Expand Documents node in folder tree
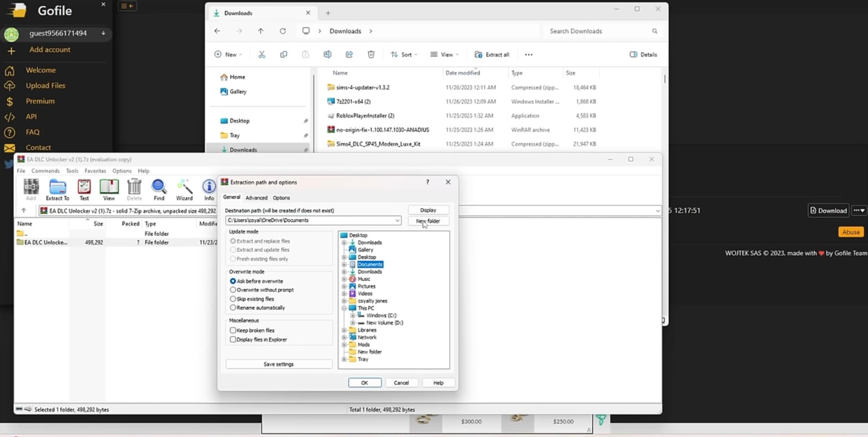 tap(344, 264)
